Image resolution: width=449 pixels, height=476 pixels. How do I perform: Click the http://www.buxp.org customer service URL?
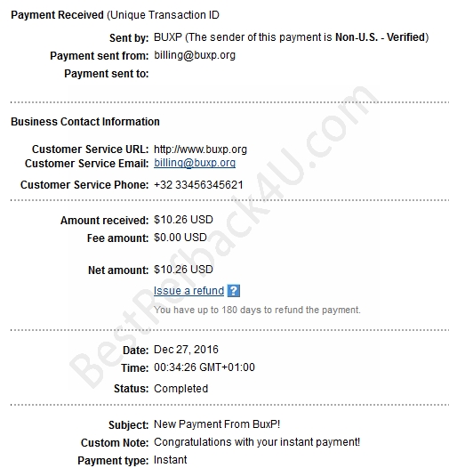point(200,149)
